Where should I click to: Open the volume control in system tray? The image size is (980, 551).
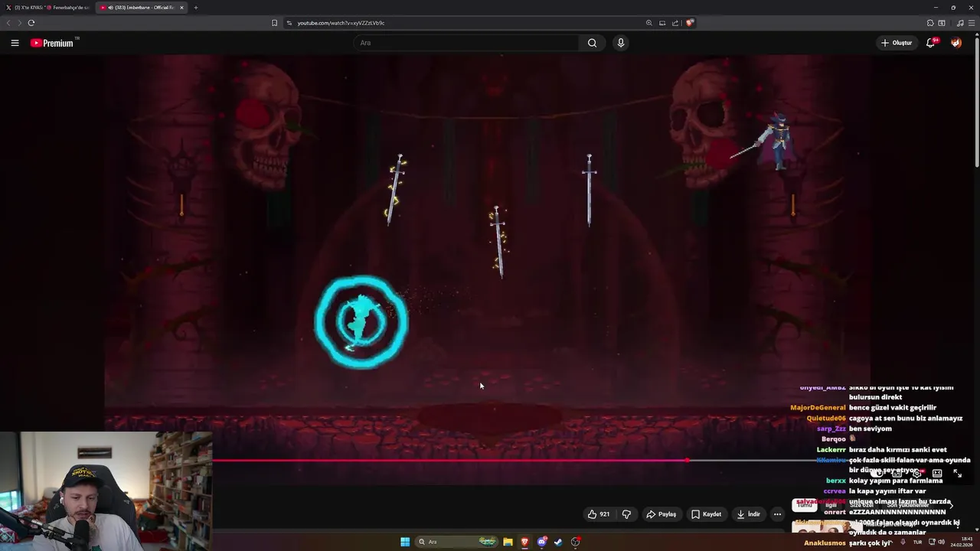pyautogui.click(x=941, y=542)
